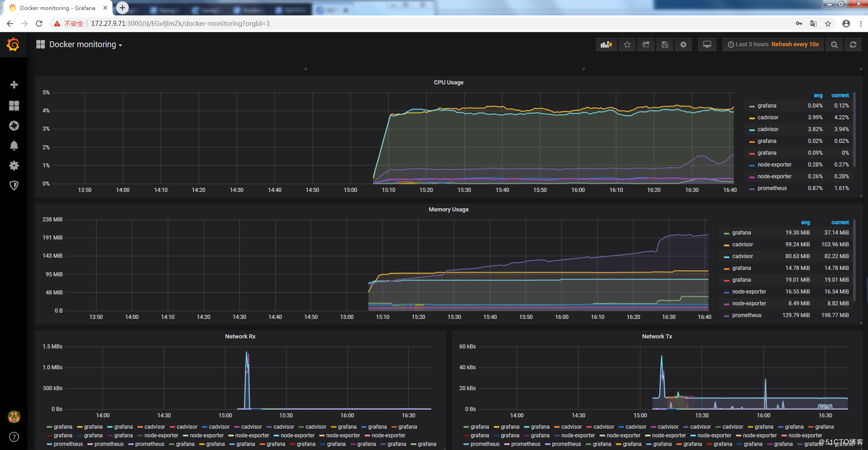This screenshot has height=450, width=868.
Task: Enable TV cycle view mode
Action: [x=707, y=44]
